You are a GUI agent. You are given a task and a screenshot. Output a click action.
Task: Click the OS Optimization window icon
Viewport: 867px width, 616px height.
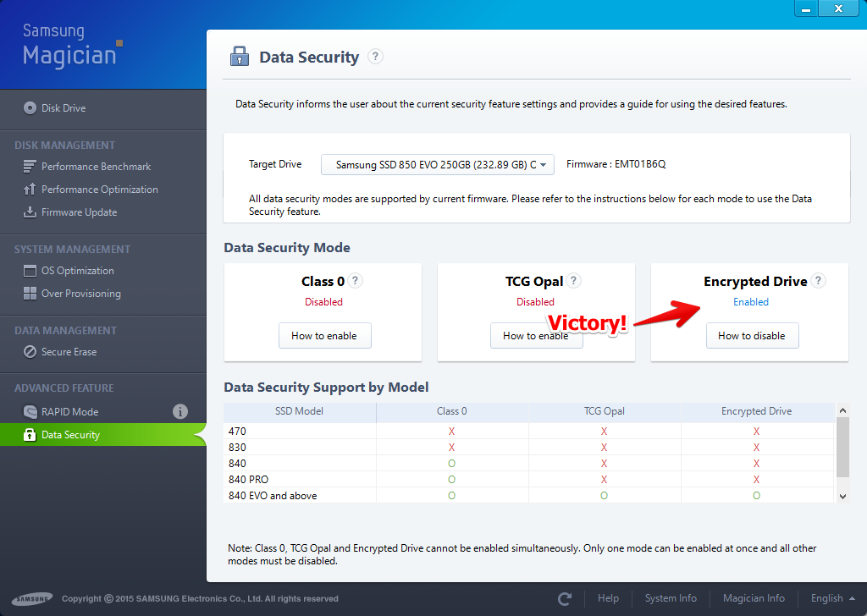tap(30, 271)
